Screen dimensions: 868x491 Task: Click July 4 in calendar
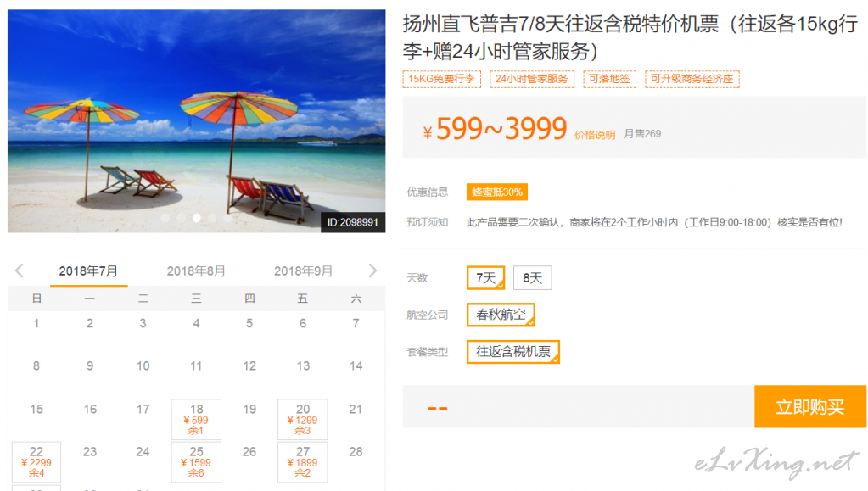coord(196,323)
